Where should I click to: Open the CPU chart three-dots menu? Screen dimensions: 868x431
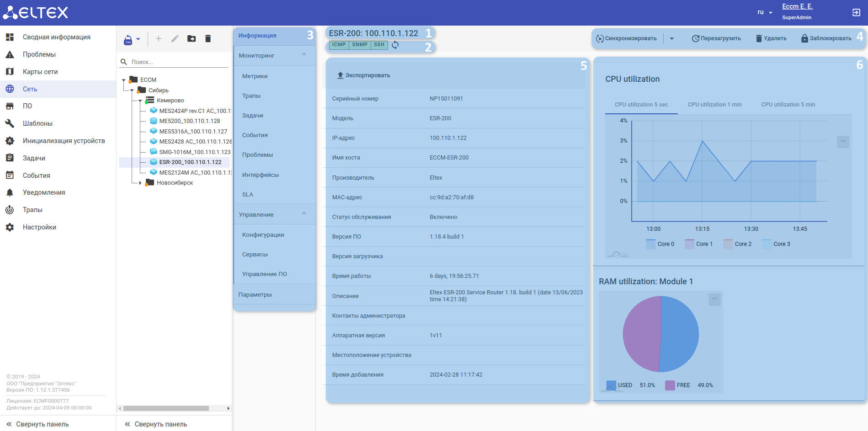[843, 142]
